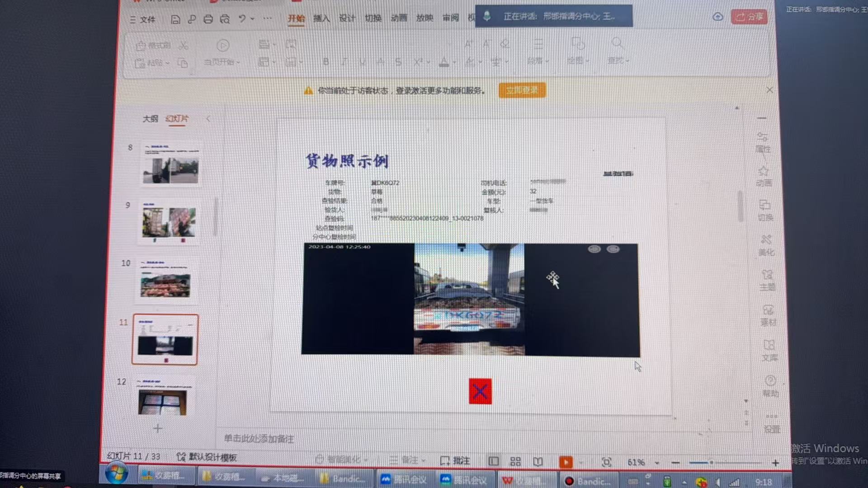The height and width of the screenshot is (488, 868).
Task: Apply underline formatting
Action: coord(362,61)
